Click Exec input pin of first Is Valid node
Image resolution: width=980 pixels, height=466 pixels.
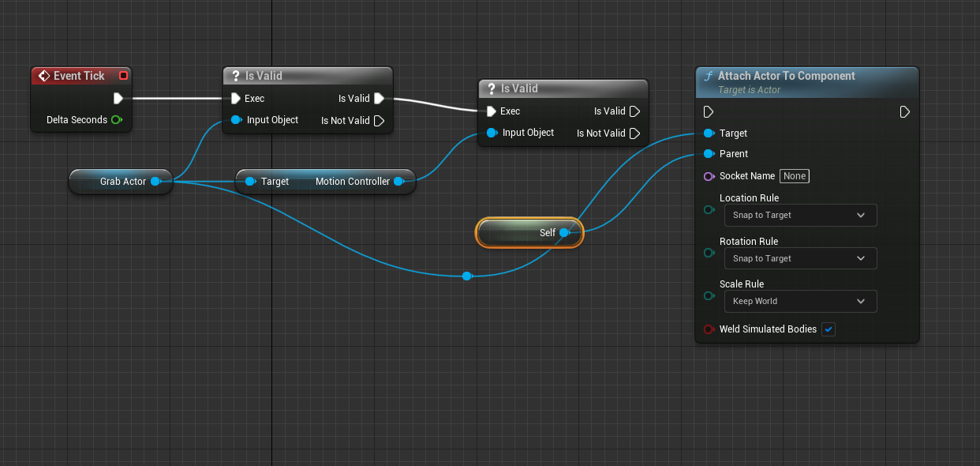(x=236, y=99)
